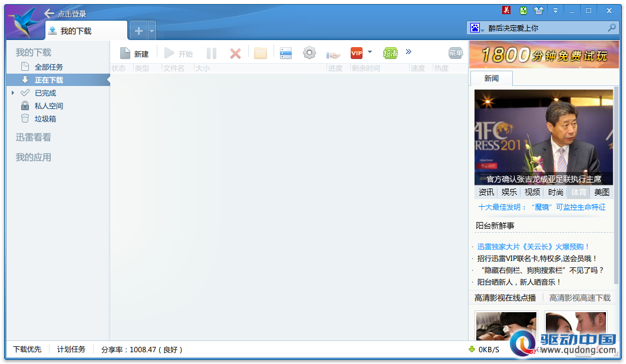Click the new task document icon

(125, 53)
